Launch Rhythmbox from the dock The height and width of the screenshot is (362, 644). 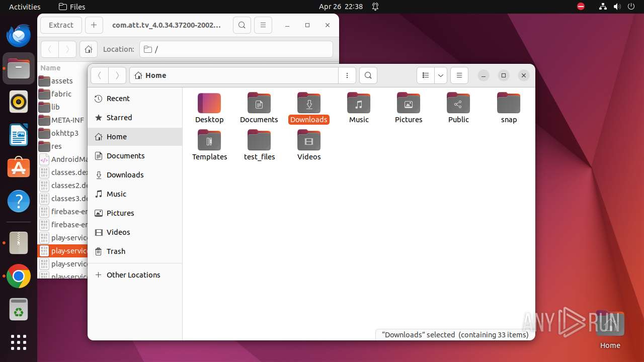pyautogui.click(x=19, y=102)
